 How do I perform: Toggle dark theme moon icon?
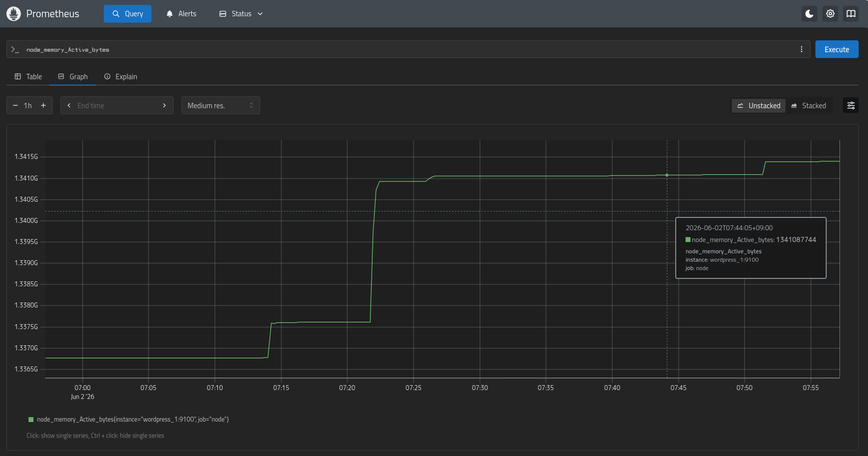point(809,14)
